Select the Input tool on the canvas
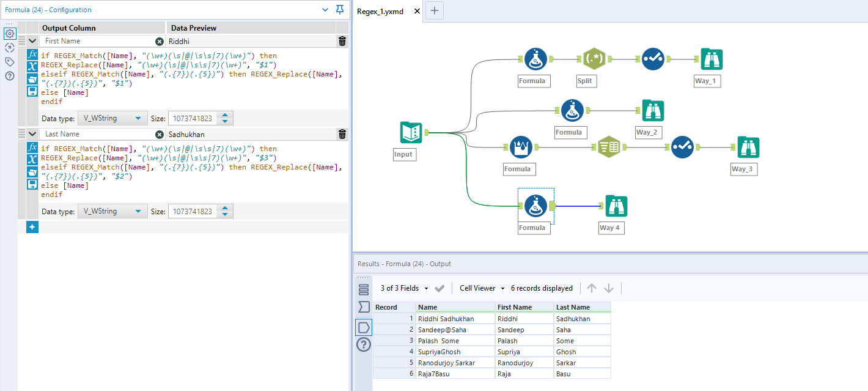Viewport: 868px width, 391px height. pyautogui.click(x=411, y=132)
